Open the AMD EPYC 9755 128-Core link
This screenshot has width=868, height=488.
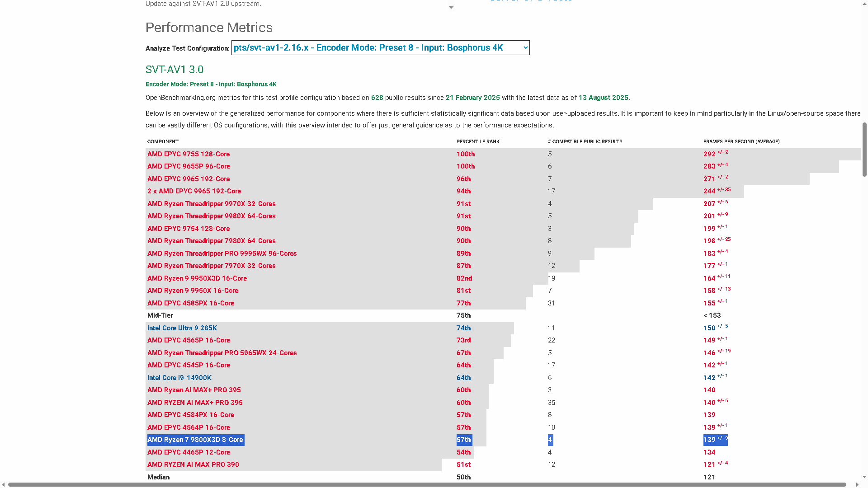tap(189, 154)
